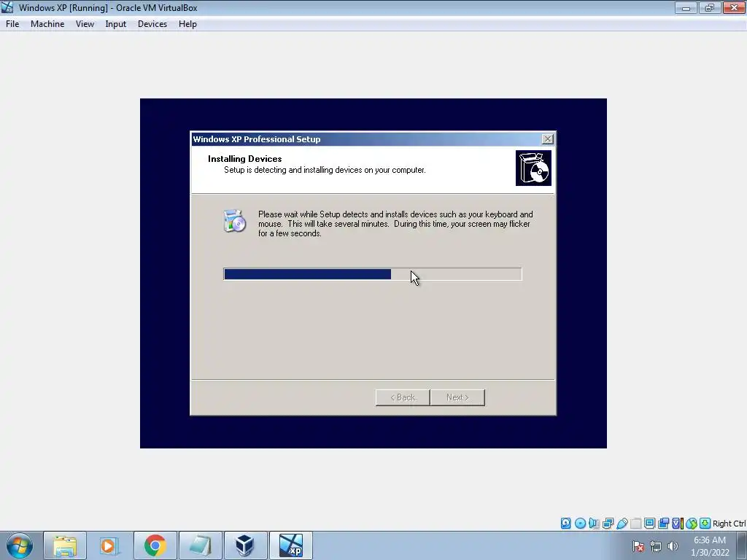Click the Setup box and CD header icon
The image size is (747, 560).
[x=533, y=168]
